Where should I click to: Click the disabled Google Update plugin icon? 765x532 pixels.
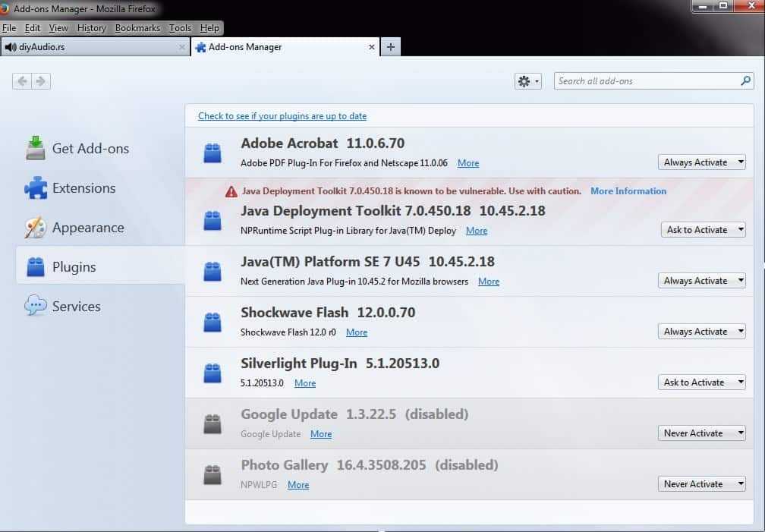click(x=212, y=423)
